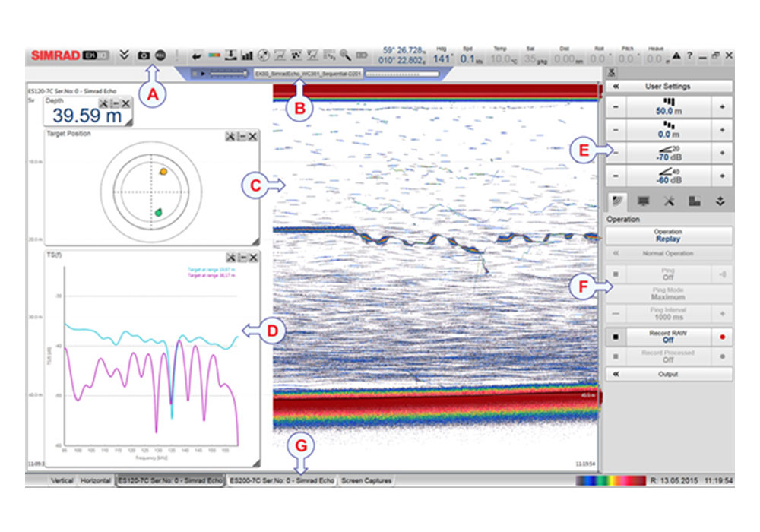The width and height of the screenshot is (760, 532).
Task: Open the Operation Replay selector
Action: pos(669,235)
